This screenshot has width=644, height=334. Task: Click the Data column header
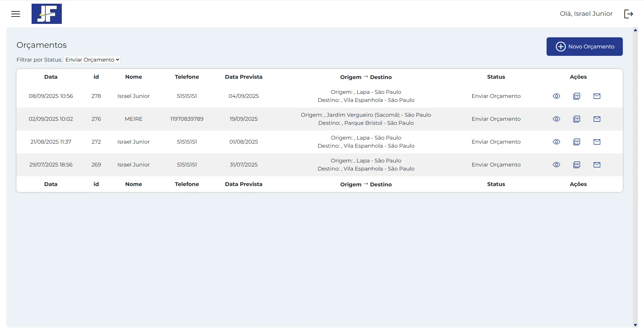pos(51,77)
